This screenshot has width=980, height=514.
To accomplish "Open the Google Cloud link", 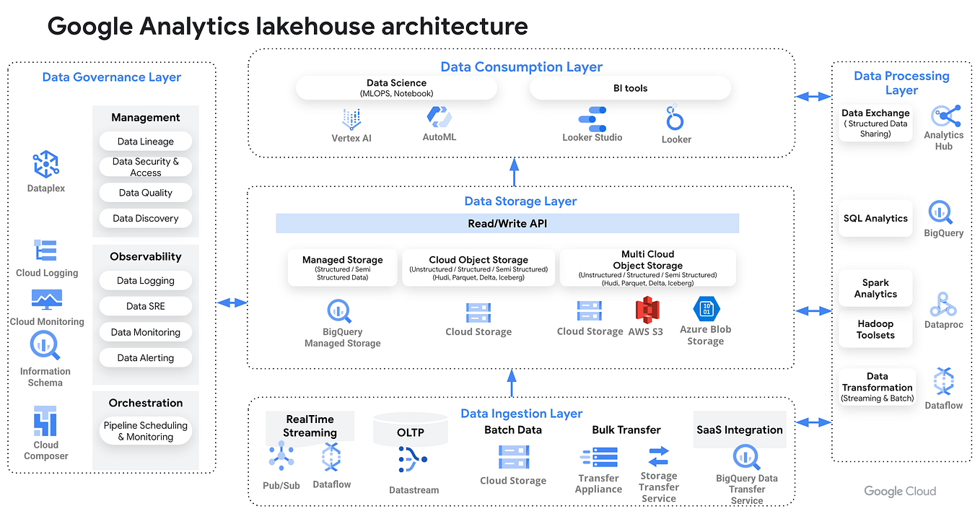I will click(899, 491).
